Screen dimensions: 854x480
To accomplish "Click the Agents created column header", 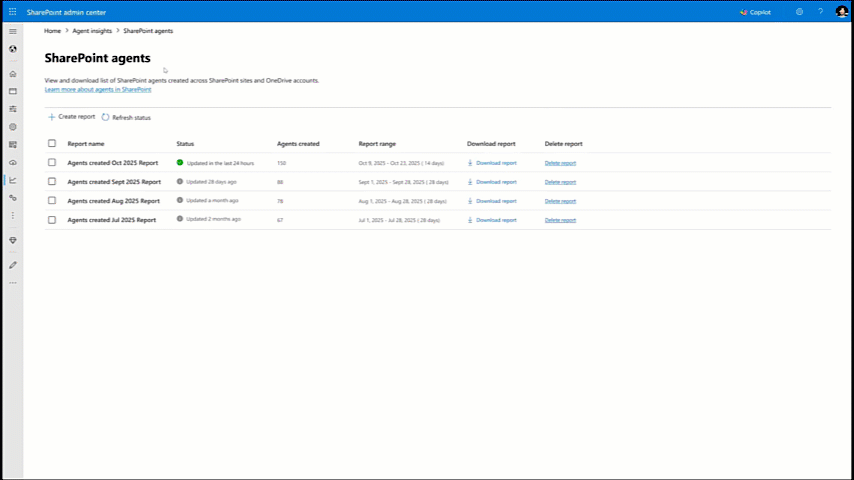I will coord(298,144).
